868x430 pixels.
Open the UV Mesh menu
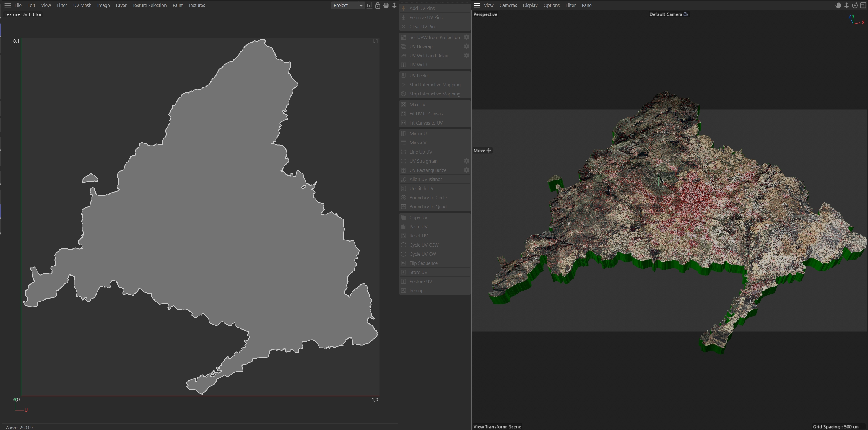pos(82,5)
